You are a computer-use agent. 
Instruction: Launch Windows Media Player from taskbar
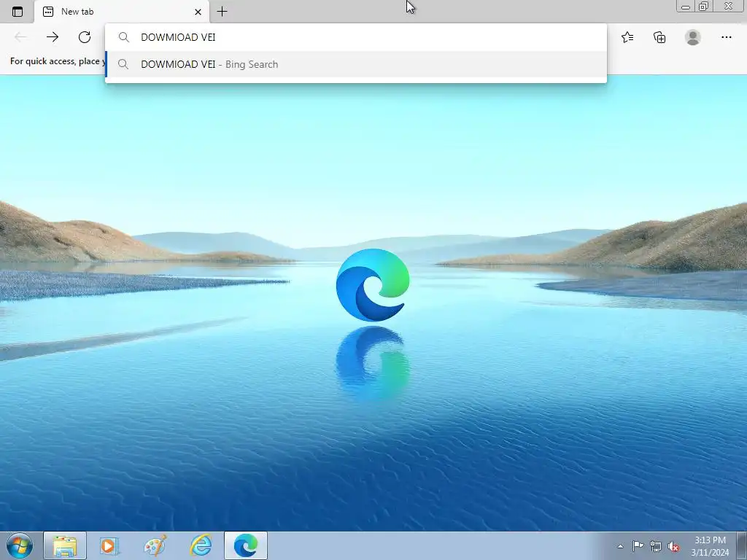pyautogui.click(x=109, y=545)
